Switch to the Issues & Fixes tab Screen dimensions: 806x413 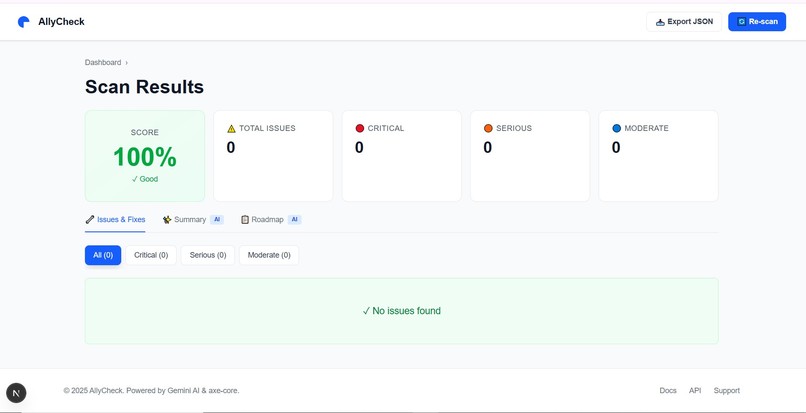pos(115,220)
